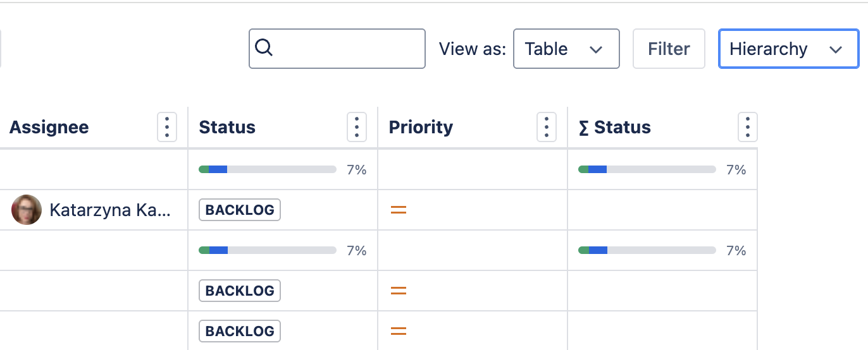Click the first Status progress bar

[267, 169]
